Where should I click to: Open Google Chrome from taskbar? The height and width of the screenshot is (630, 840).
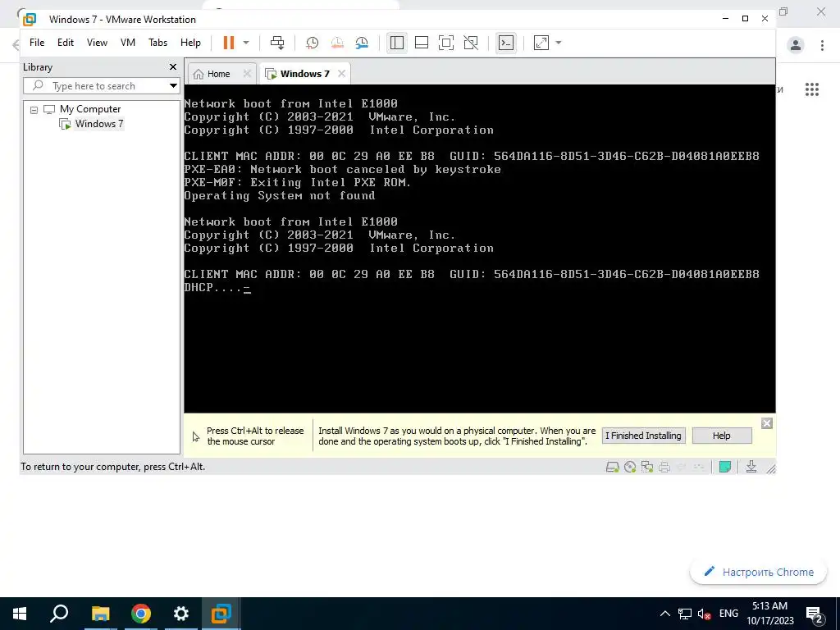141,614
